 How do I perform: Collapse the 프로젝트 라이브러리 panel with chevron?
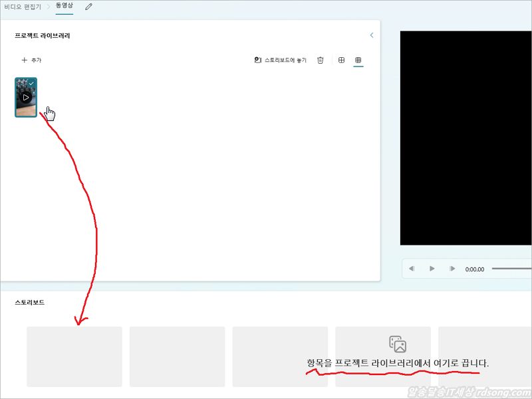371,35
